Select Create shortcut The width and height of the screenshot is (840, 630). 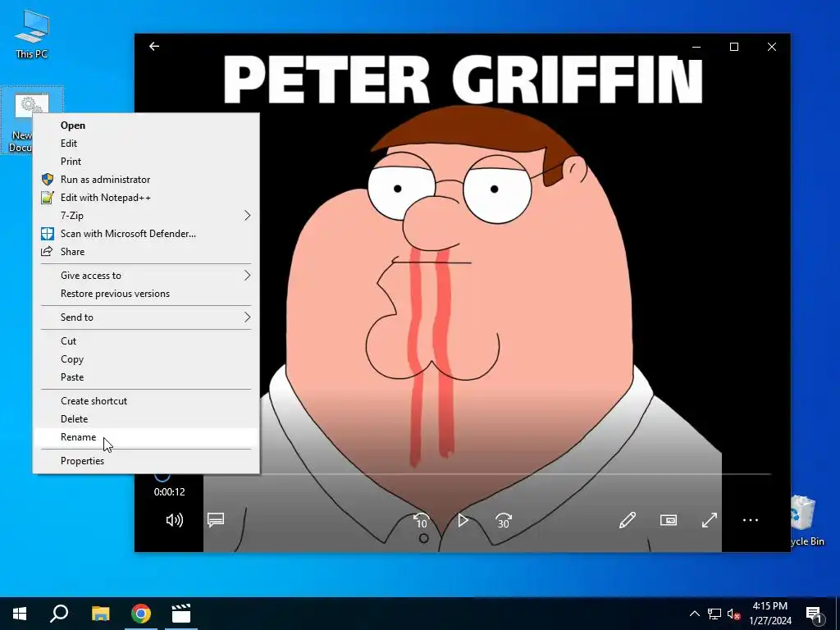click(146, 400)
